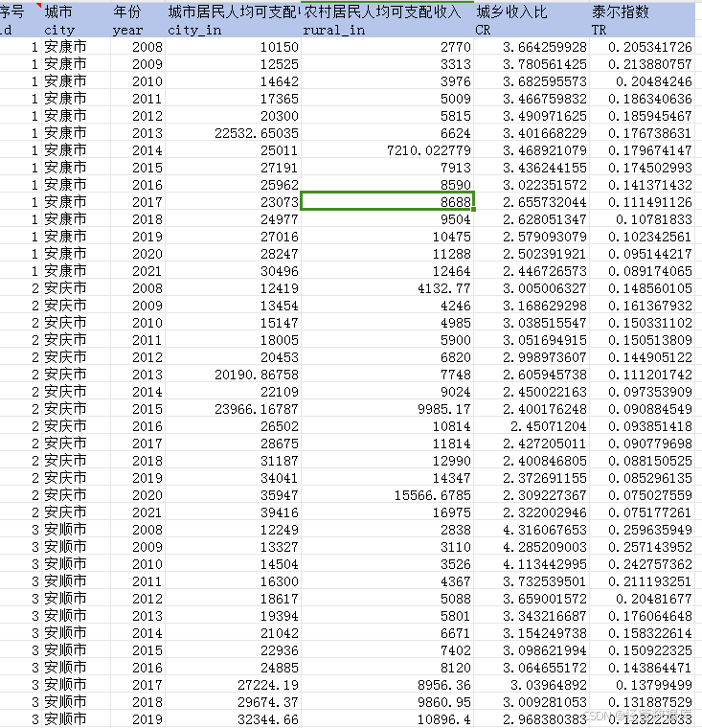
Task: Select the 农村居民人均可支配收入 header cell
Action: tap(387, 20)
